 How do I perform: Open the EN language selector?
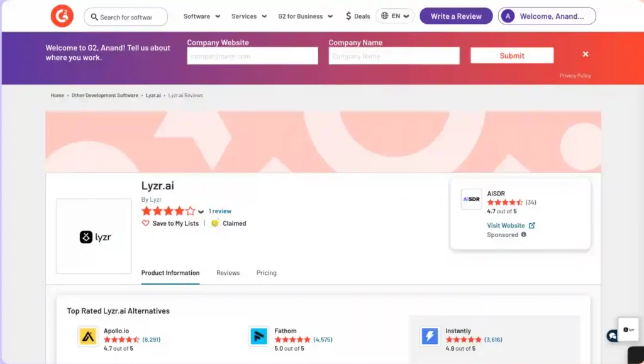pyautogui.click(x=395, y=16)
